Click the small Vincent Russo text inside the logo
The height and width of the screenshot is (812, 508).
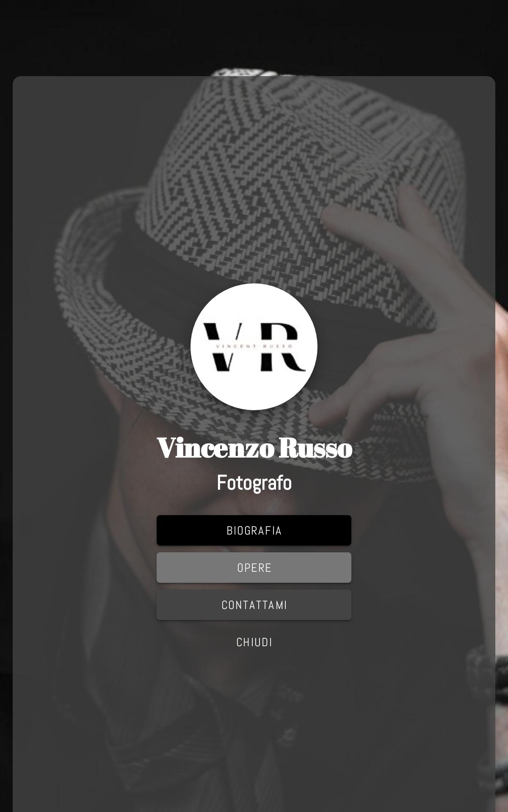pos(254,346)
